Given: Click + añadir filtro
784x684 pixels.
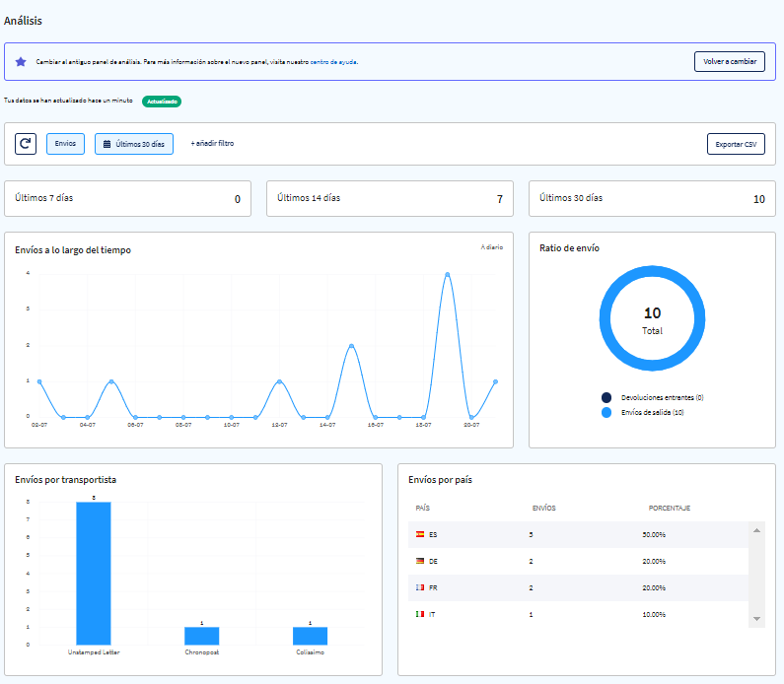Looking at the screenshot, I should coord(212,143).
